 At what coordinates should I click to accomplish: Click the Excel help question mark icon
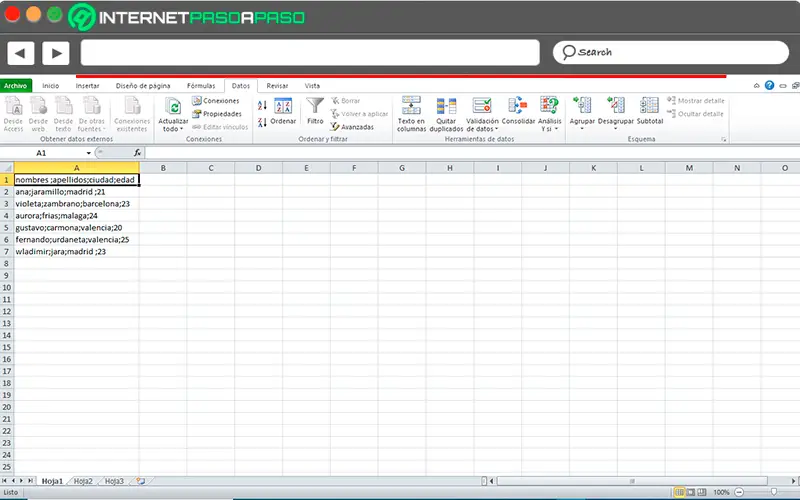(769, 85)
